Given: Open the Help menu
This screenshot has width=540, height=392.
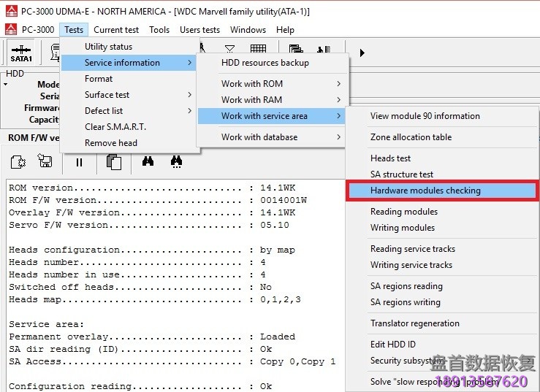Looking at the screenshot, I should [285, 30].
